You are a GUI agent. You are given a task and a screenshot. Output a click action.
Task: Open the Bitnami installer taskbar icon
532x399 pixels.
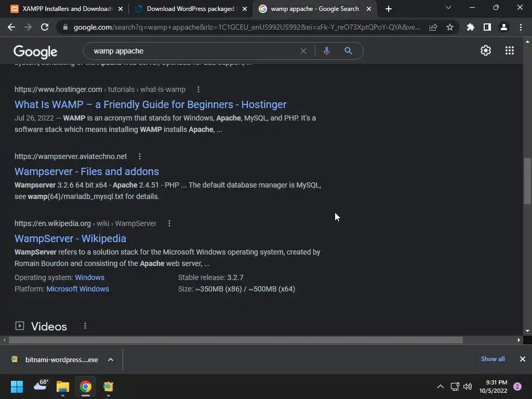click(108, 387)
